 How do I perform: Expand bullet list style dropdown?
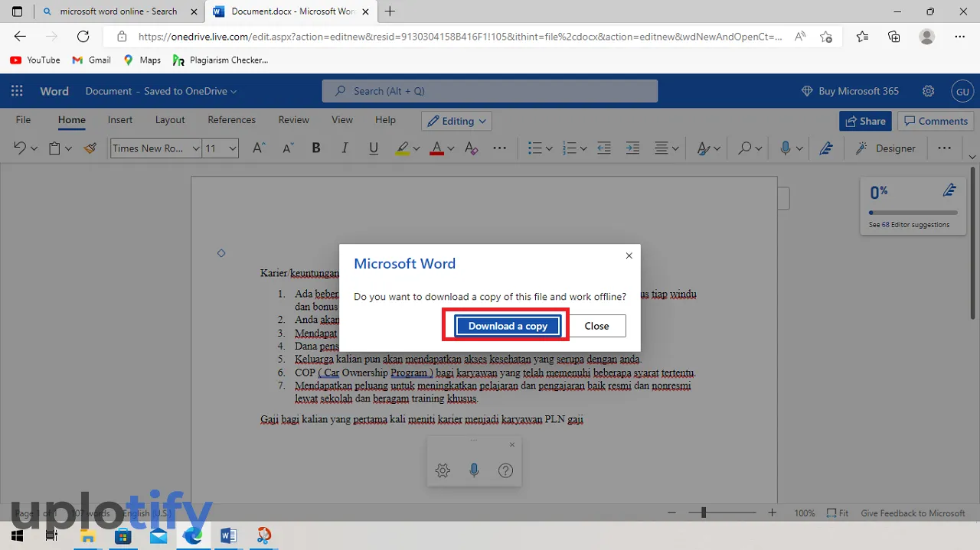(549, 149)
